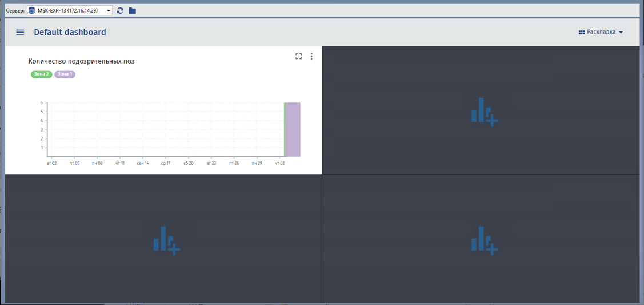Expand the Раскладка layout dropdown arrow
Screen dimensions: 644x305
621,33
